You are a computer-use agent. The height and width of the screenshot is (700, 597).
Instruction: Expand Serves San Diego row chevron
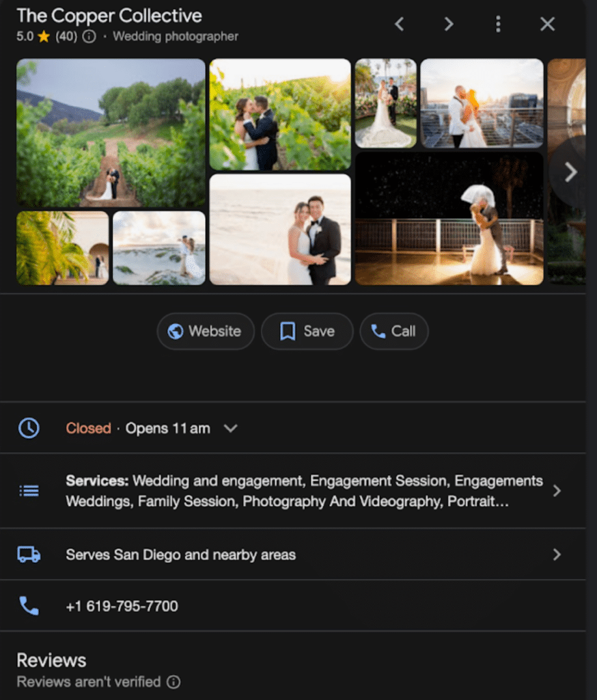[x=557, y=554]
